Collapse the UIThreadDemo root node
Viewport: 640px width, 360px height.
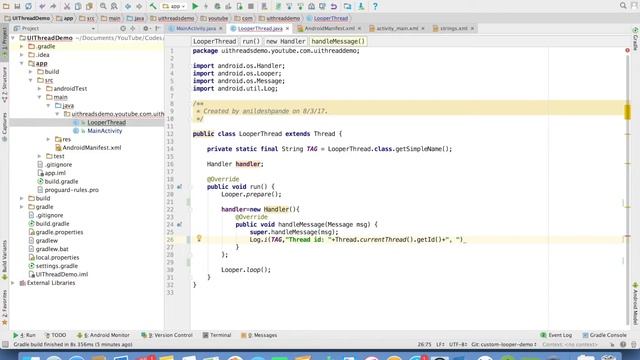(13, 38)
